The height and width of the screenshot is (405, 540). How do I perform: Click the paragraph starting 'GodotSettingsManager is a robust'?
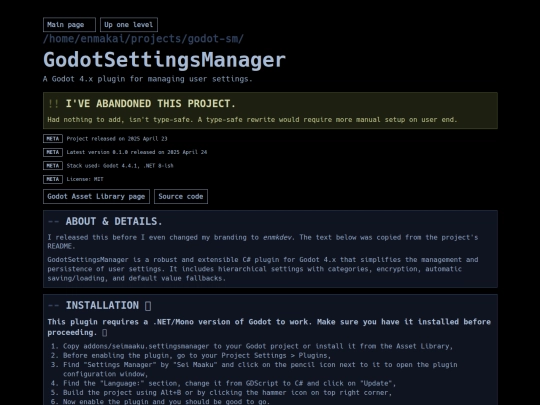(x=263, y=269)
